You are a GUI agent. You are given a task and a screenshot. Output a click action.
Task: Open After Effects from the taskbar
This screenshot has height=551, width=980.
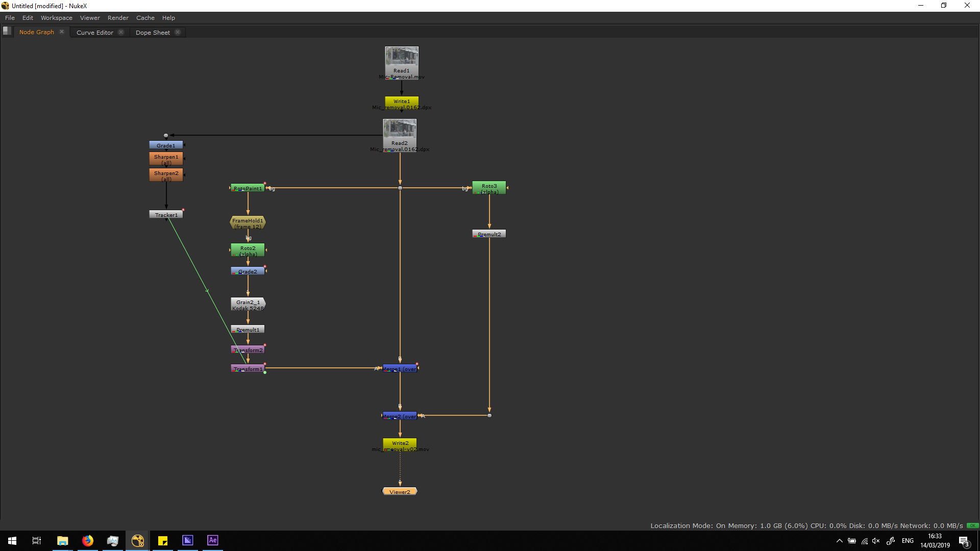pyautogui.click(x=212, y=540)
